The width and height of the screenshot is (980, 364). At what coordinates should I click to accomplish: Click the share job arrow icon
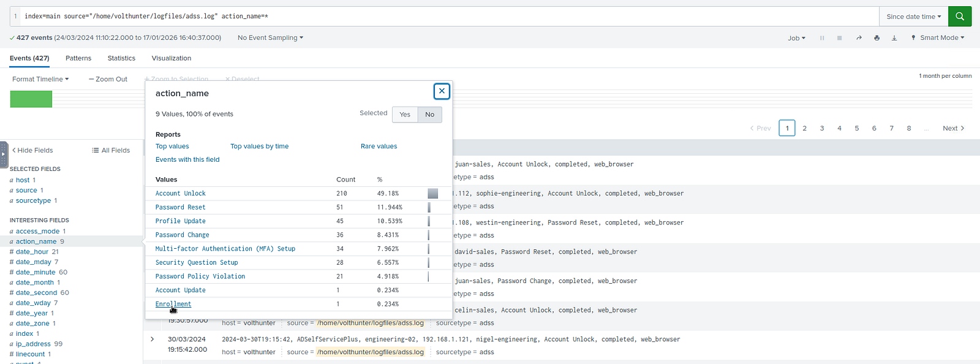[859, 38]
